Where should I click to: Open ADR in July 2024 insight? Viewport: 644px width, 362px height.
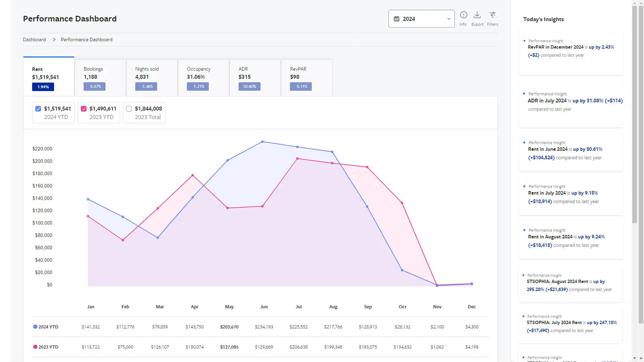(x=571, y=105)
